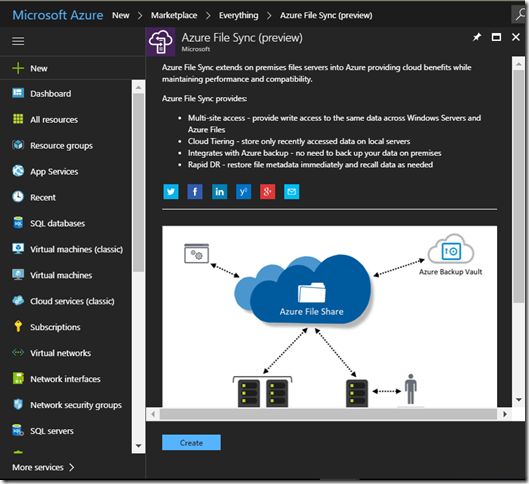Click the Virtual machines (classic) monitor icon
529x484 pixels.
coord(18,249)
